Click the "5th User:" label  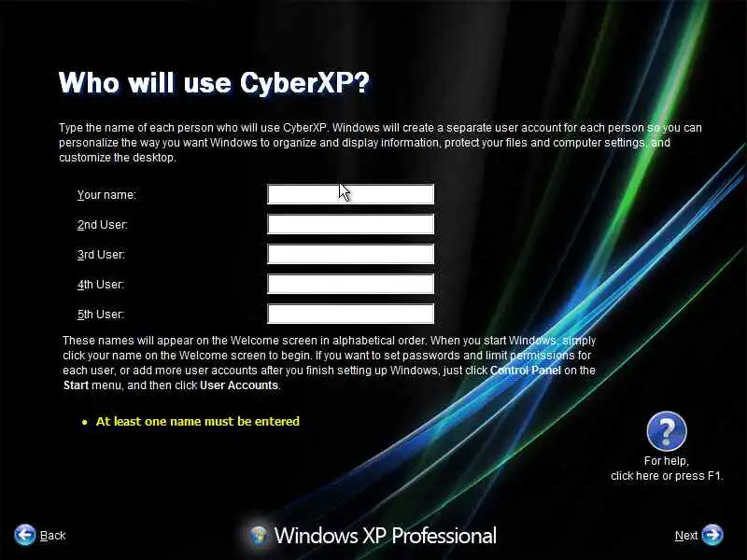click(101, 315)
